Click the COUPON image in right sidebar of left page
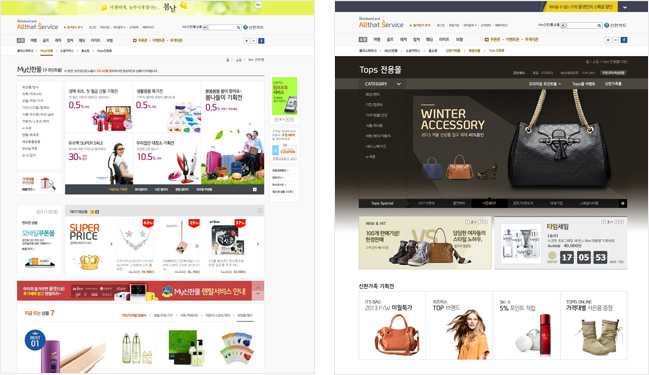This screenshot has height=375, width=649. 285,150
